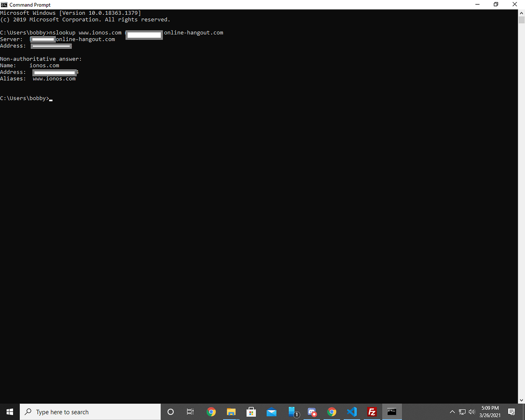Open Command Prompt's title bar system menu

click(4, 5)
